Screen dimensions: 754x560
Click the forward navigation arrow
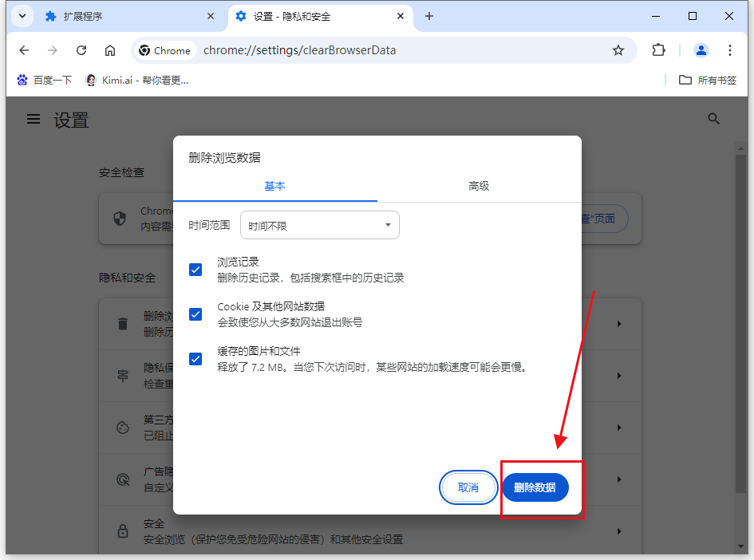(x=53, y=50)
